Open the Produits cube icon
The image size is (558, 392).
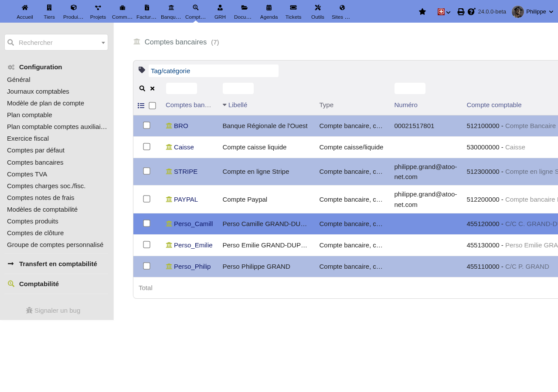[74, 7]
